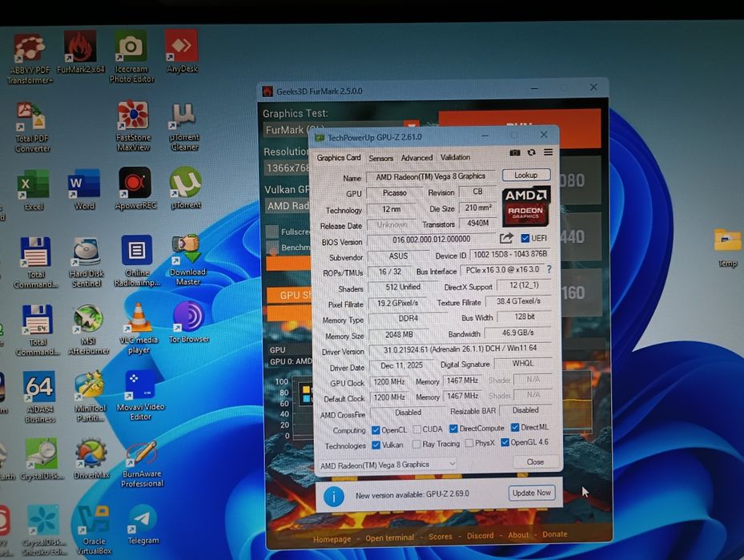Screen dimensions: 744x560
Task: Click the BIOS Version field
Action: pyautogui.click(x=432, y=240)
